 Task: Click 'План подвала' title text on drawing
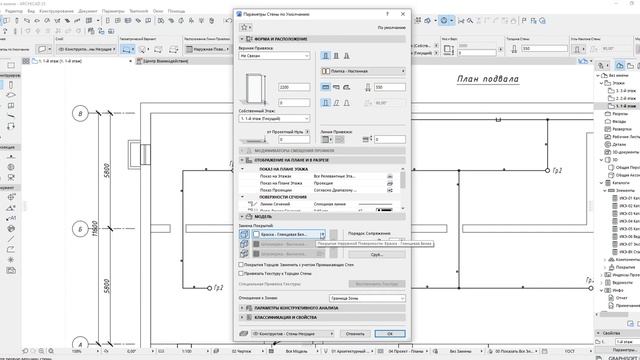(488, 79)
